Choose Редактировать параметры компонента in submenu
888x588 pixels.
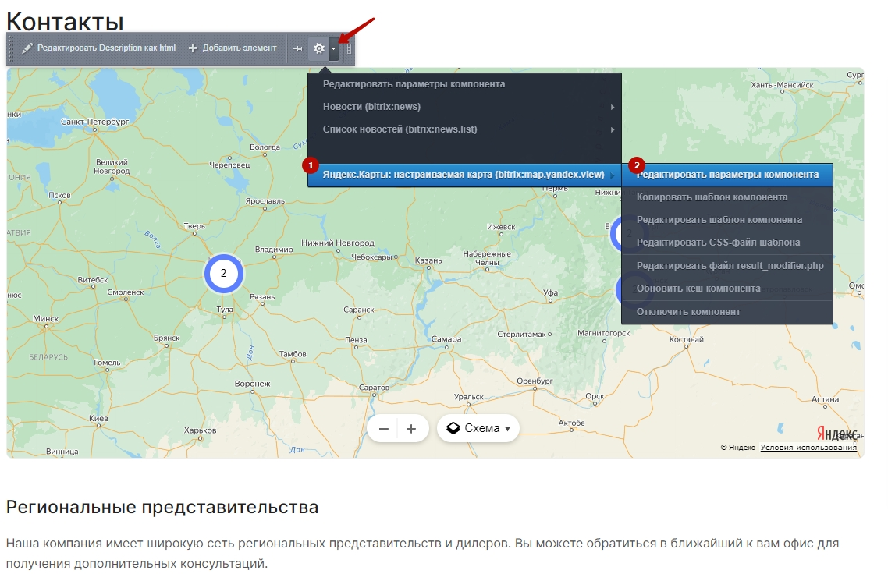point(727,175)
